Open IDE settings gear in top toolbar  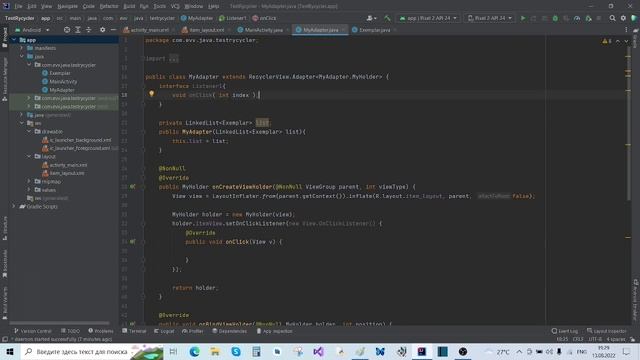click(x=623, y=18)
